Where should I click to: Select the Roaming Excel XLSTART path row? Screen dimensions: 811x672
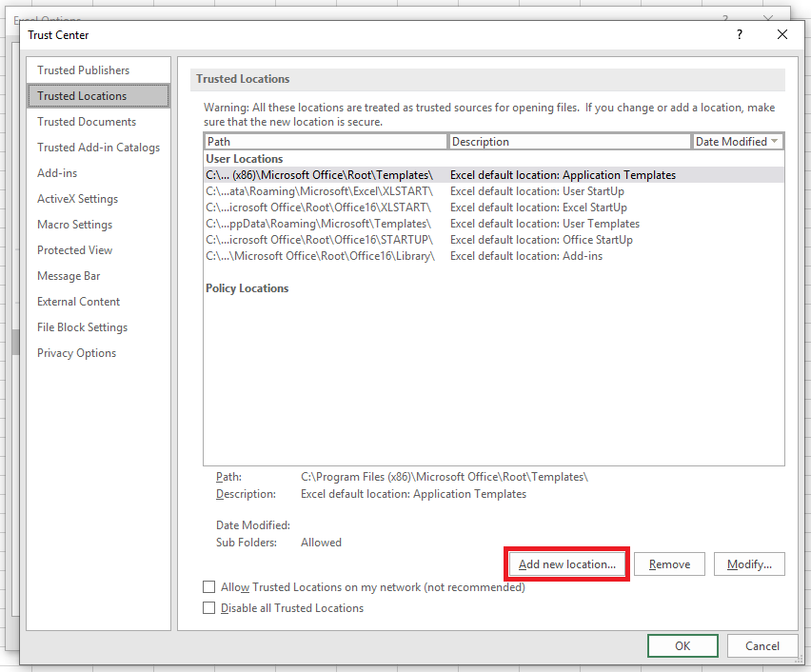494,191
